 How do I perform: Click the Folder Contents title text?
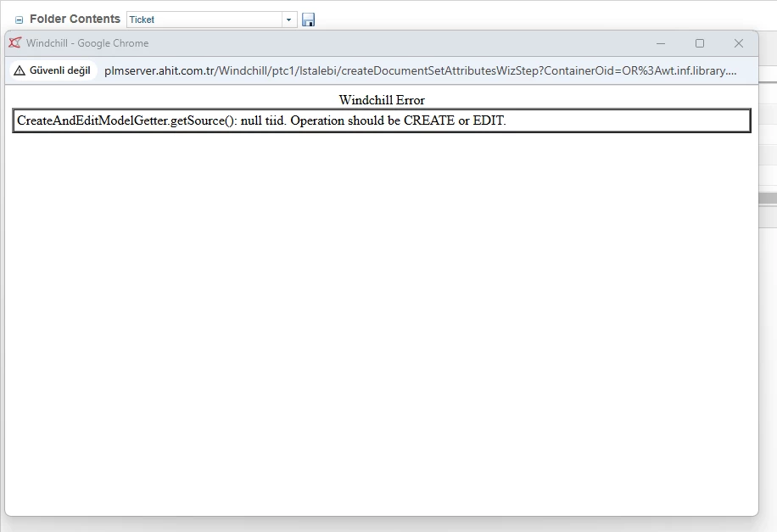point(75,19)
